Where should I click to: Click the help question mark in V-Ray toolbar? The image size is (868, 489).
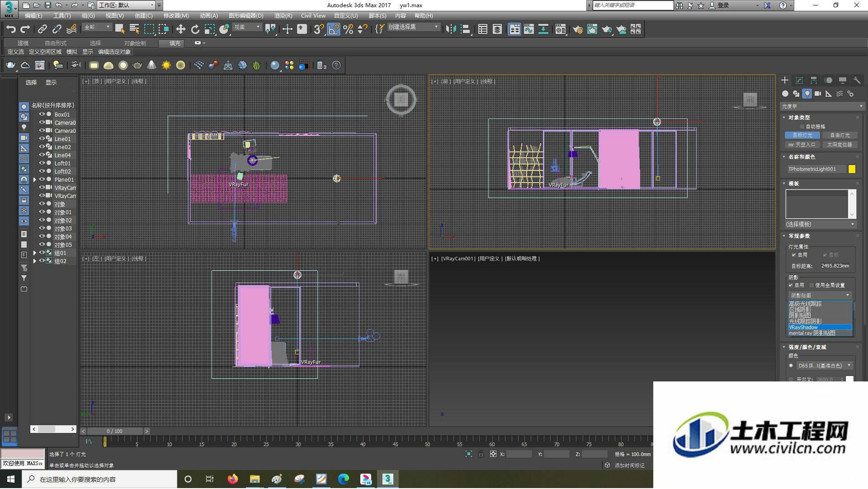[336, 66]
